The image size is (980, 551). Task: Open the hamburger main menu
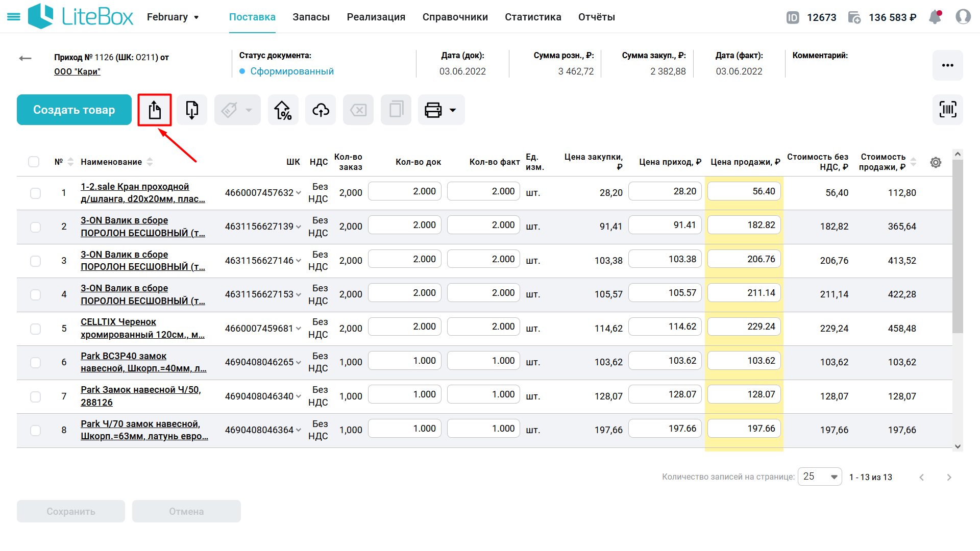(x=14, y=17)
